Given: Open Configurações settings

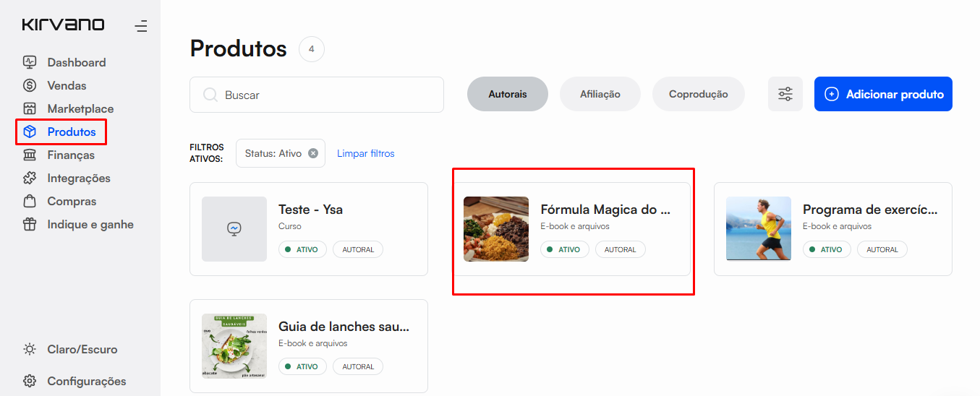Looking at the screenshot, I should (86, 381).
